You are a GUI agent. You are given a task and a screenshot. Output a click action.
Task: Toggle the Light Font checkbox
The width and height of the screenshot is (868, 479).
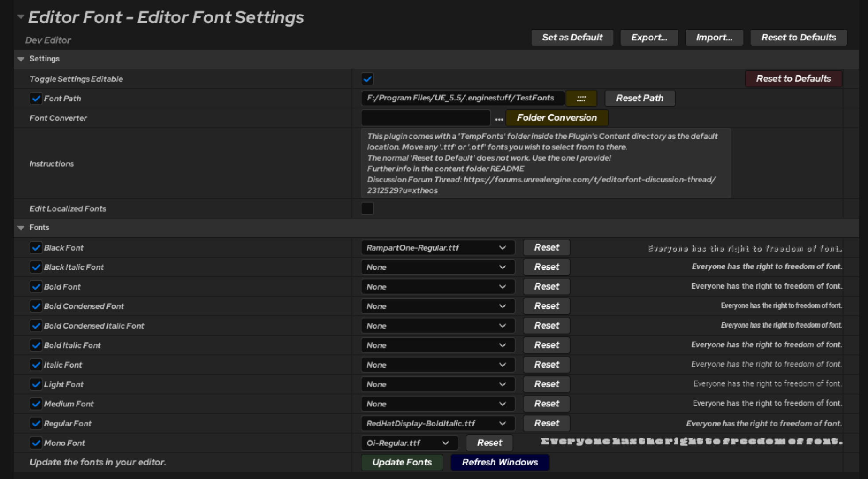[x=36, y=384]
